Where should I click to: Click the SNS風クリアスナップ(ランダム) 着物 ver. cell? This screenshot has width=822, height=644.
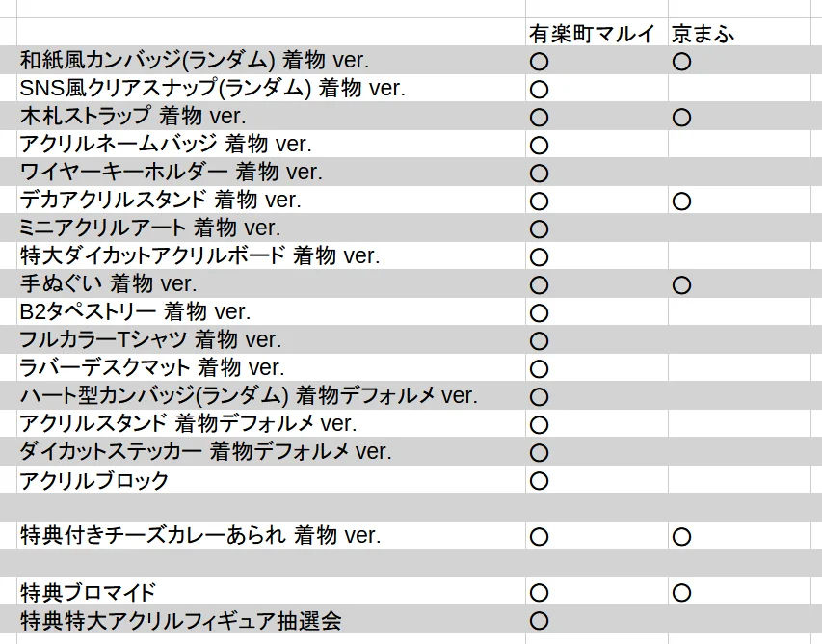[271, 88]
